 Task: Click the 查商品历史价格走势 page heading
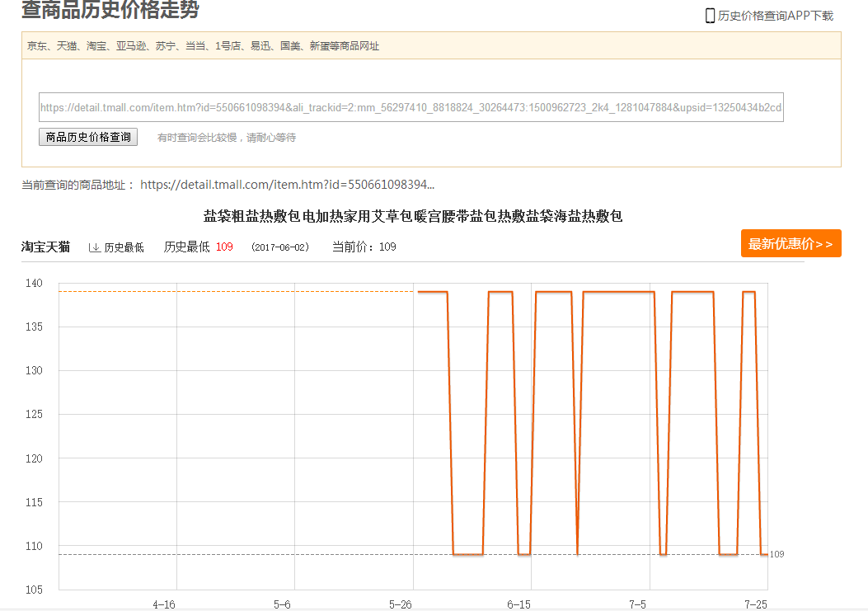pos(110,11)
